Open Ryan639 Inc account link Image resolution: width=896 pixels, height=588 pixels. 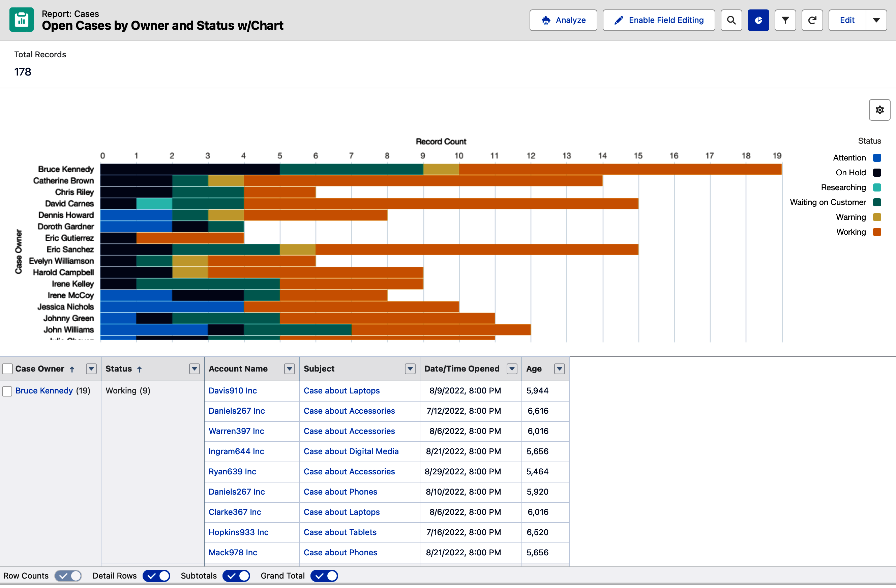(x=232, y=472)
